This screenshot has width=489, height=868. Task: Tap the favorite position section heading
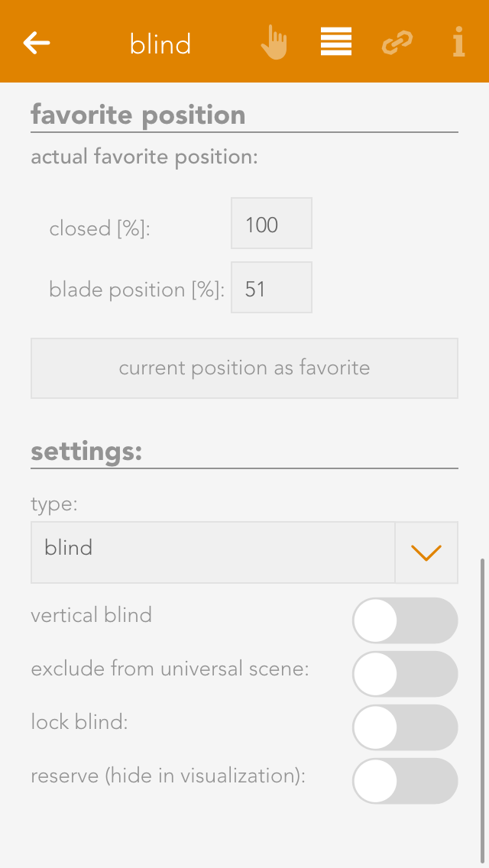[x=138, y=115]
